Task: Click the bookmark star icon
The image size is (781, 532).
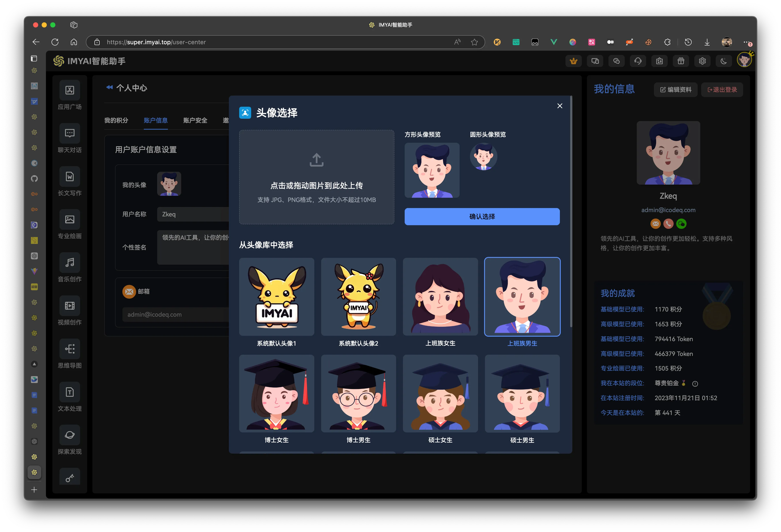Action: (x=474, y=42)
